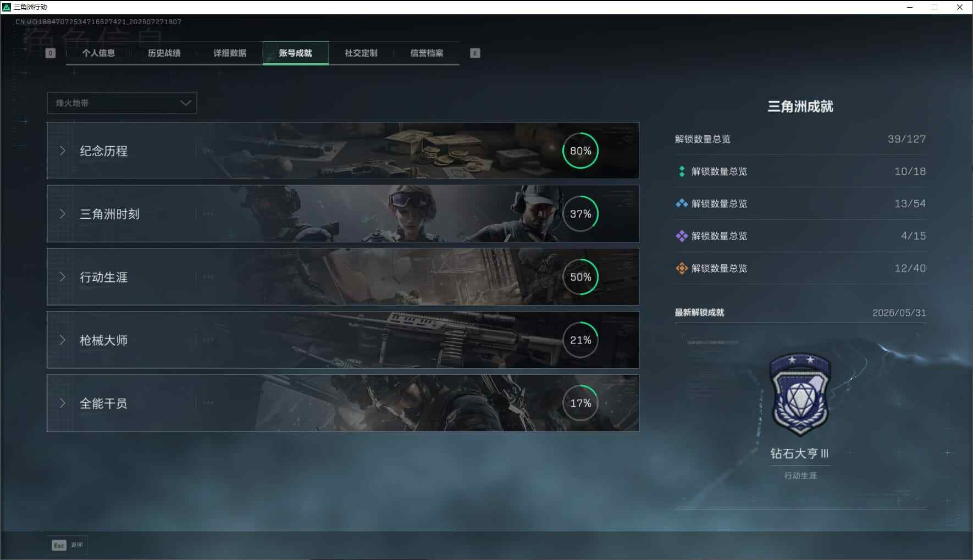The width and height of the screenshot is (973, 560).
Task: Close the 三角洲行动 window
Action: pos(960,7)
